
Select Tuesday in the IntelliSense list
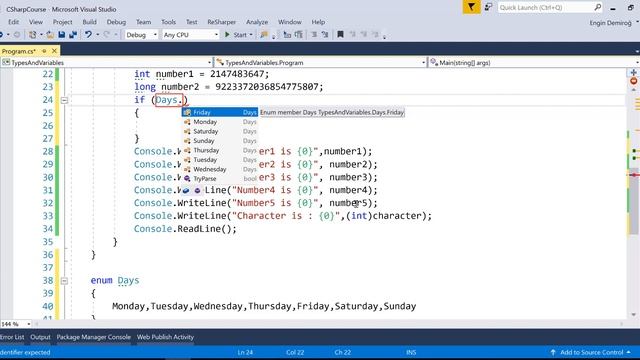[220, 160]
